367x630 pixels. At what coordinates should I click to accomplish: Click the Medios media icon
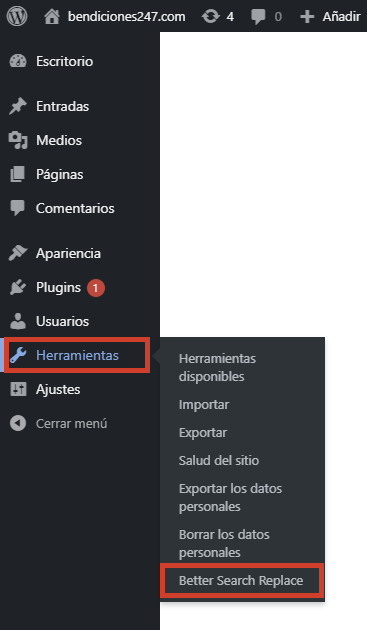18,140
